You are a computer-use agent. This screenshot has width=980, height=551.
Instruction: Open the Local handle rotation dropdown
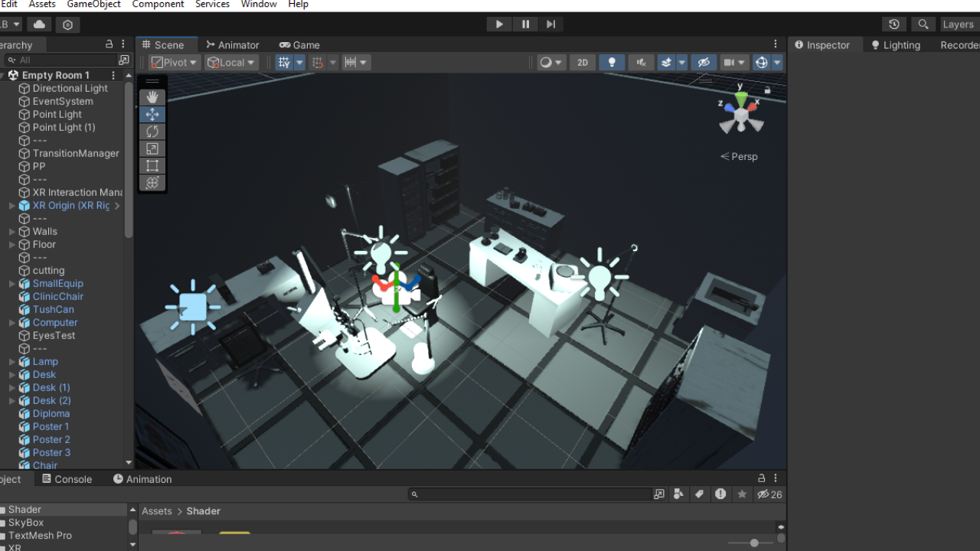pyautogui.click(x=231, y=63)
